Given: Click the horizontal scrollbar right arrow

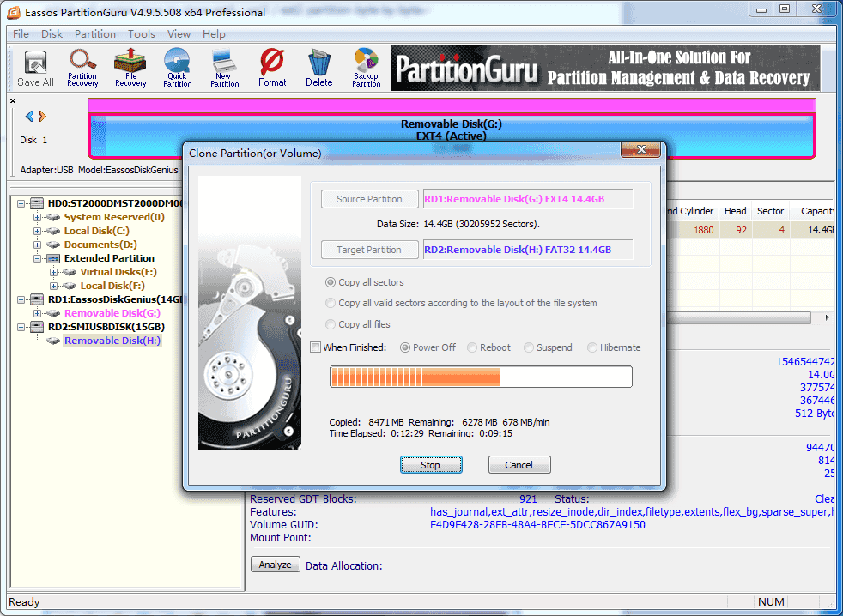Looking at the screenshot, I should coord(827,317).
